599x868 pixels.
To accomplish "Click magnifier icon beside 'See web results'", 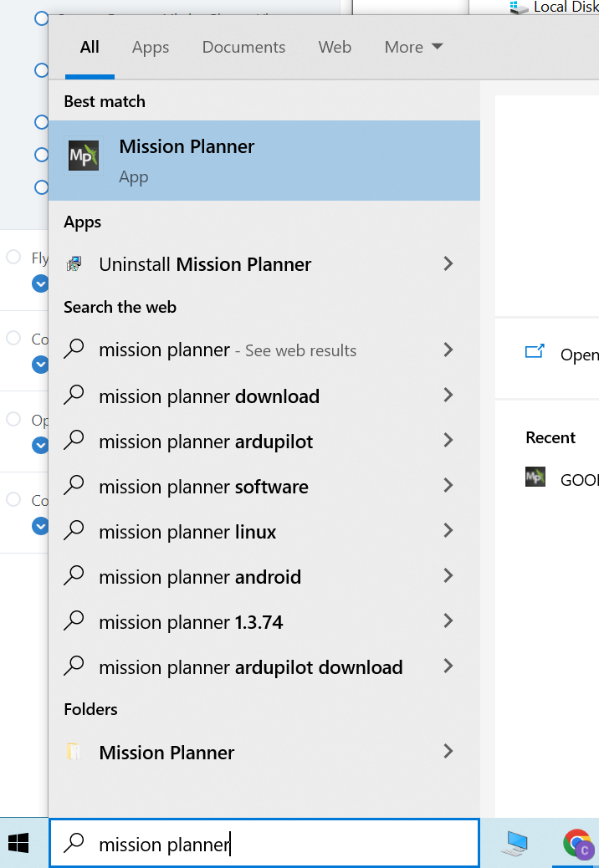I will tap(74, 350).
